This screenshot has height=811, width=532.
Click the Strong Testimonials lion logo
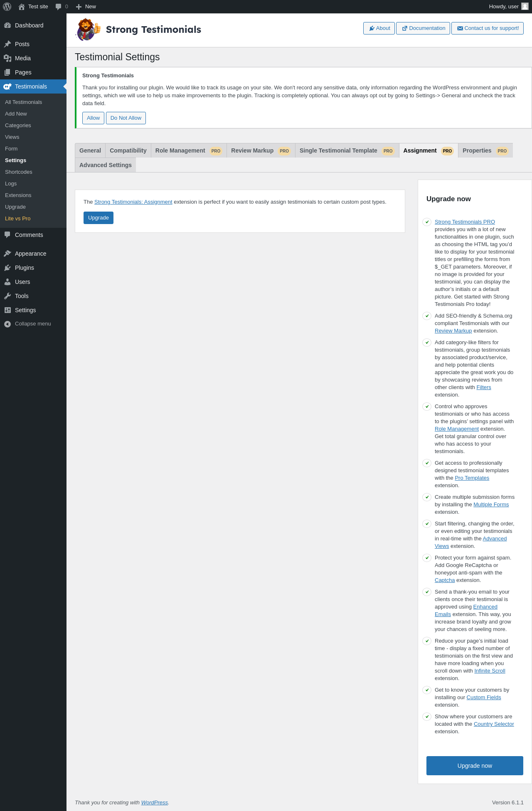[88, 30]
